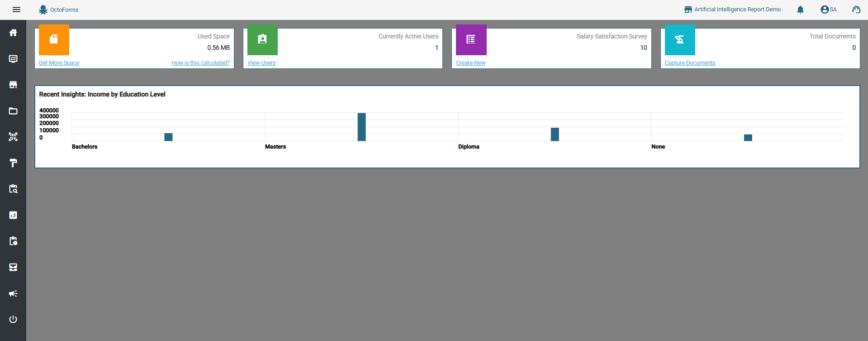
Task: Click the purple Salary Survey list icon
Action: 471,39
